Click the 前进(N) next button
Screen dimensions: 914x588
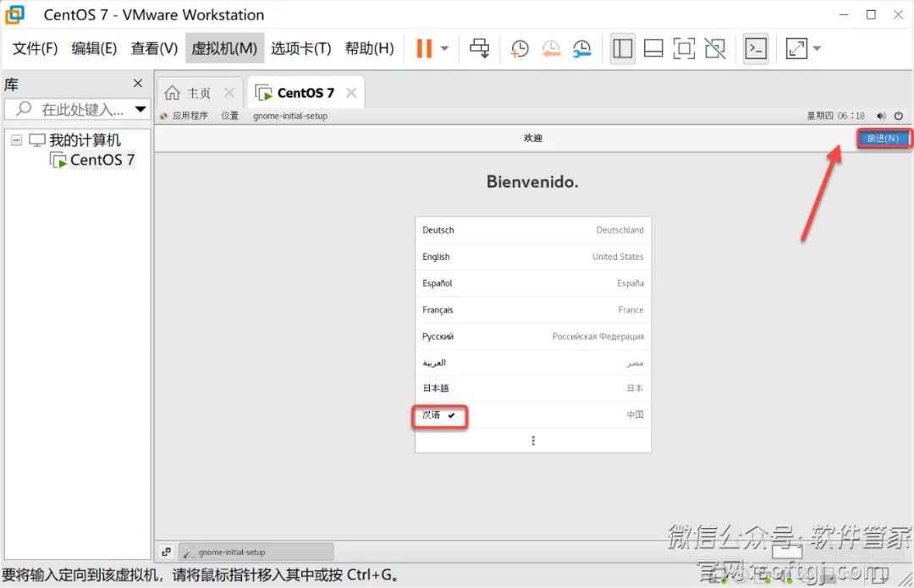[x=883, y=138]
